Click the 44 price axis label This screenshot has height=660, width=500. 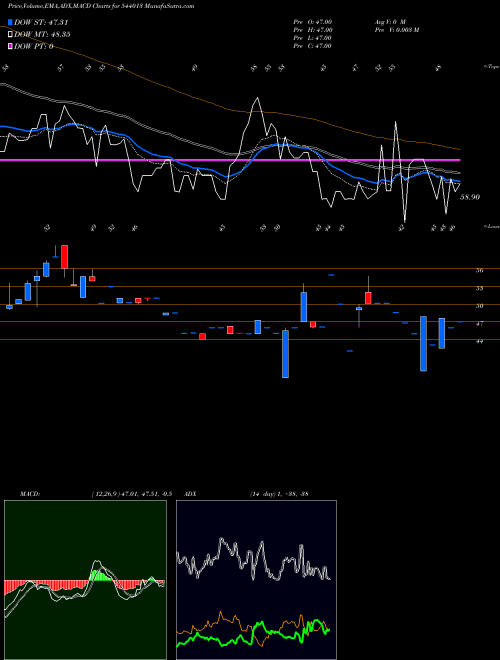click(479, 341)
